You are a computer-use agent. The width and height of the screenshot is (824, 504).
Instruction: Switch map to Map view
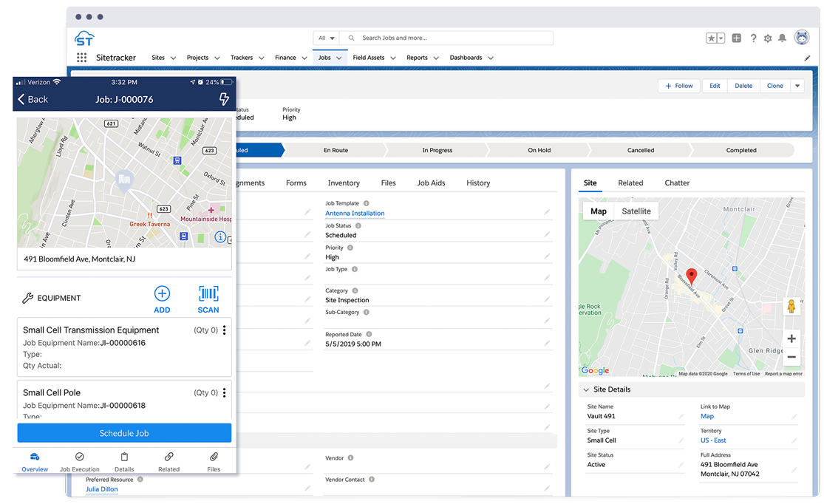point(599,211)
